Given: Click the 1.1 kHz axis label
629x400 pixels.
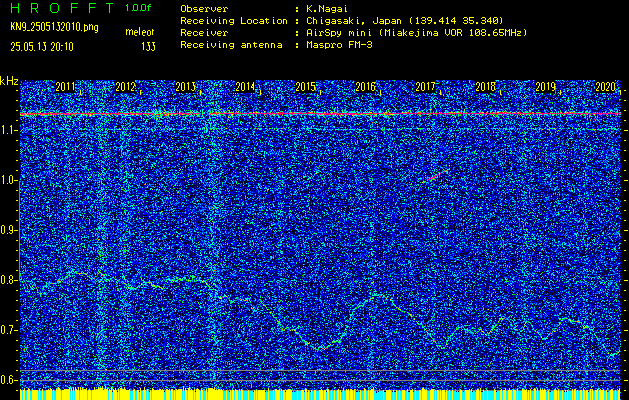Looking at the screenshot, I should pos(9,130).
